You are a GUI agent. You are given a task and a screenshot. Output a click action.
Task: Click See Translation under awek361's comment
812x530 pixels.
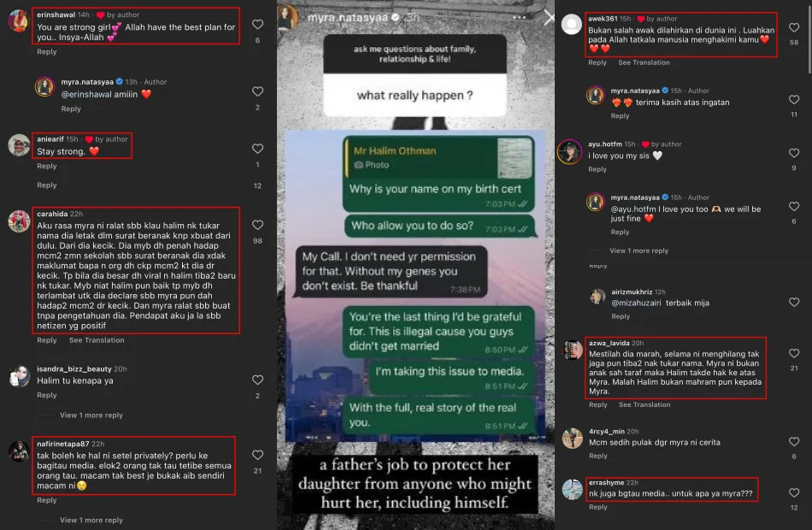click(644, 62)
